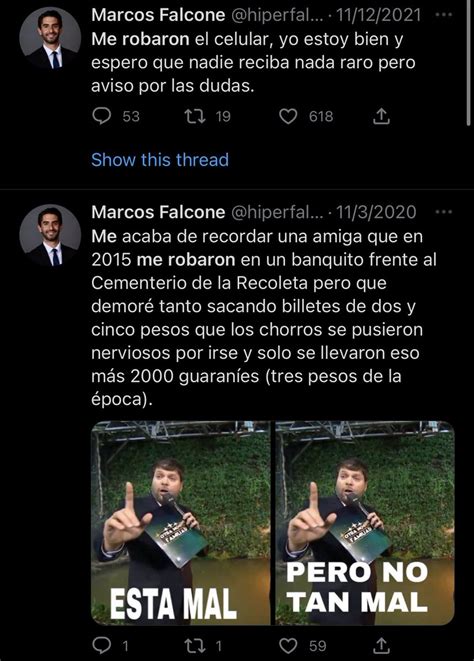Image resolution: width=474 pixels, height=661 pixels.
Task: Like the tweet with 618 likes
Action: [x=288, y=116]
